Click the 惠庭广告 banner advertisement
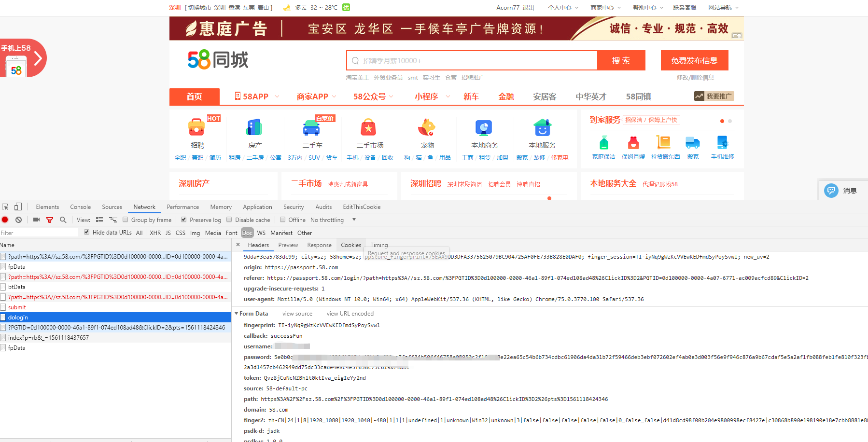Screen dimensions: 868x442 tap(456, 28)
